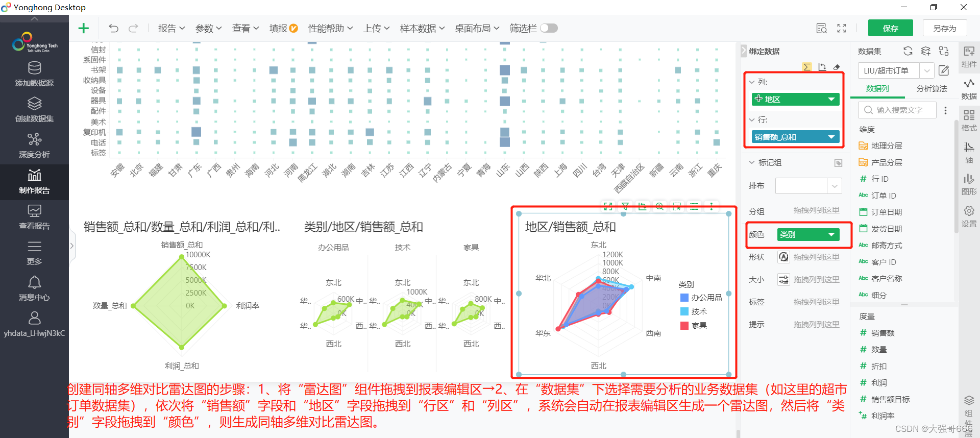Toggle the 筛选栏 switch

click(549, 28)
